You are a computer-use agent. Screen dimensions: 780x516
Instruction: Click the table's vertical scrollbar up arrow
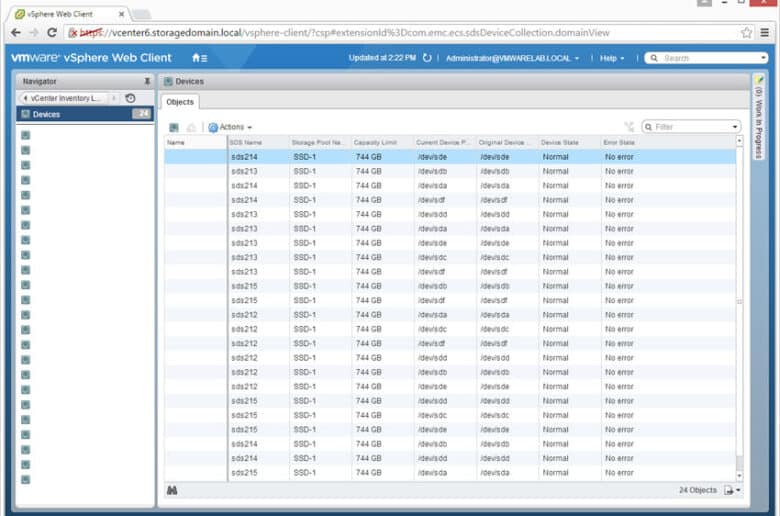point(739,141)
